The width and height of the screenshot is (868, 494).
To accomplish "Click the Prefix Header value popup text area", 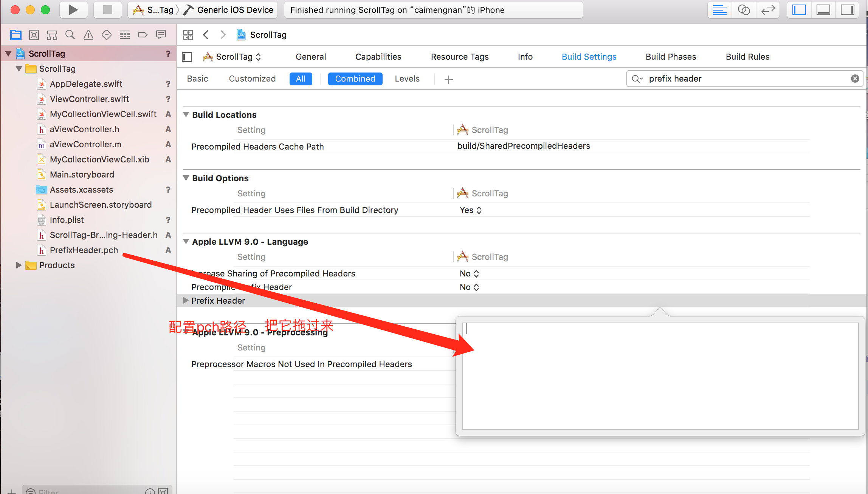I will coord(660,376).
